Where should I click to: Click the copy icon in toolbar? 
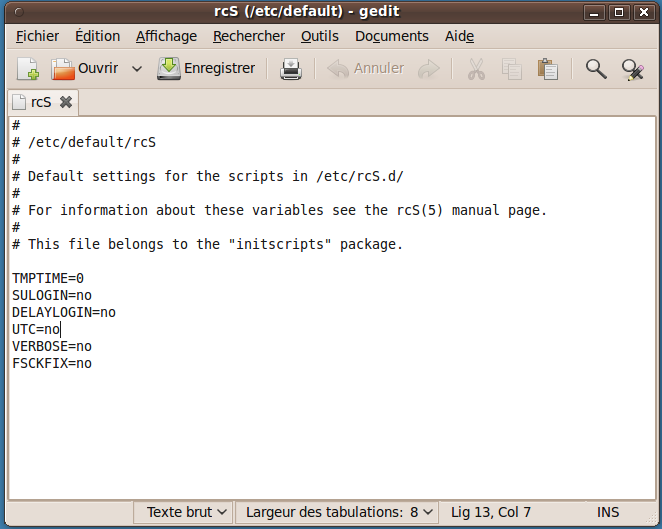[x=511, y=69]
